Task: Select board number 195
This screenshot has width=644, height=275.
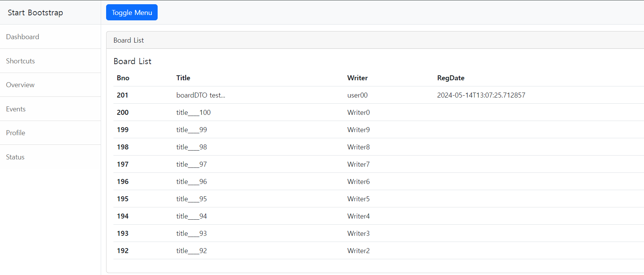Action: pyautogui.click(x=123, y=199)
